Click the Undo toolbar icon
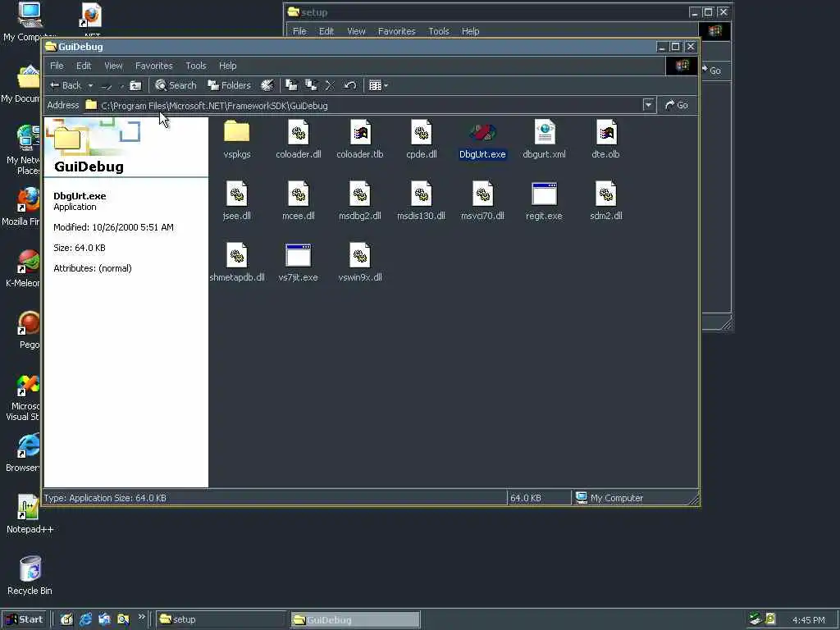840x630 pixels. [x=349, y=85]
